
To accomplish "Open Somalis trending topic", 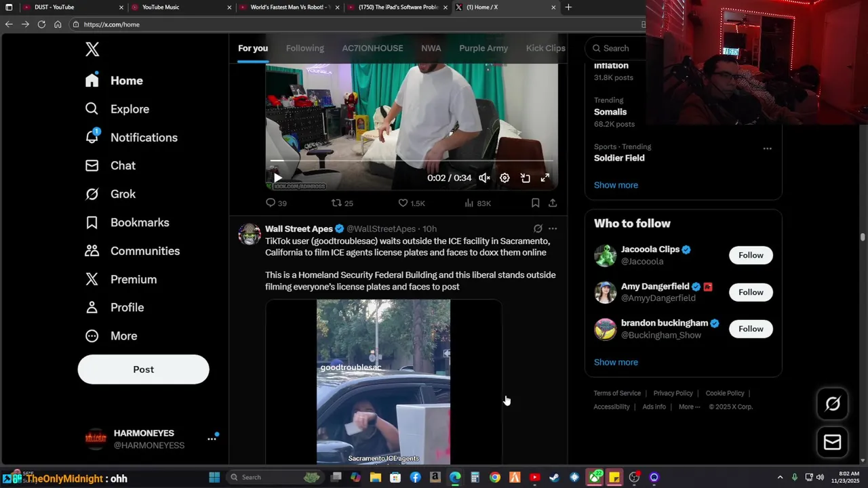I will pyautogui.click(x=610, y=112).
